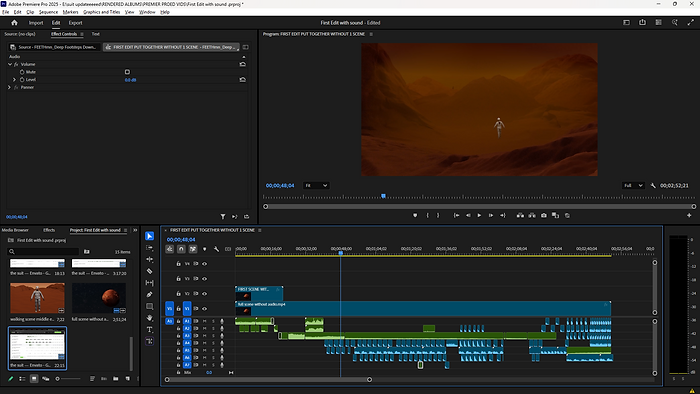Switch to the Effects tab
Viewport: 700px width, 394px height.
tap(49, 230)
